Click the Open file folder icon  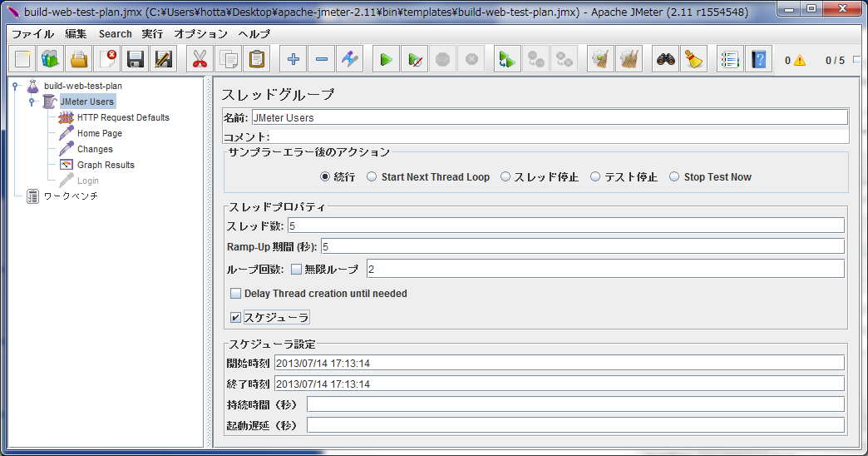79,59
